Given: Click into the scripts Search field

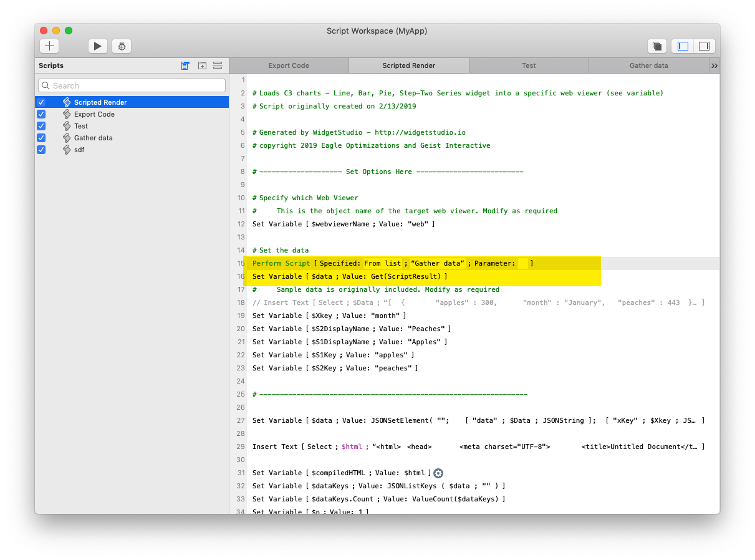Looking at the screenshot, I should (132, 85).
